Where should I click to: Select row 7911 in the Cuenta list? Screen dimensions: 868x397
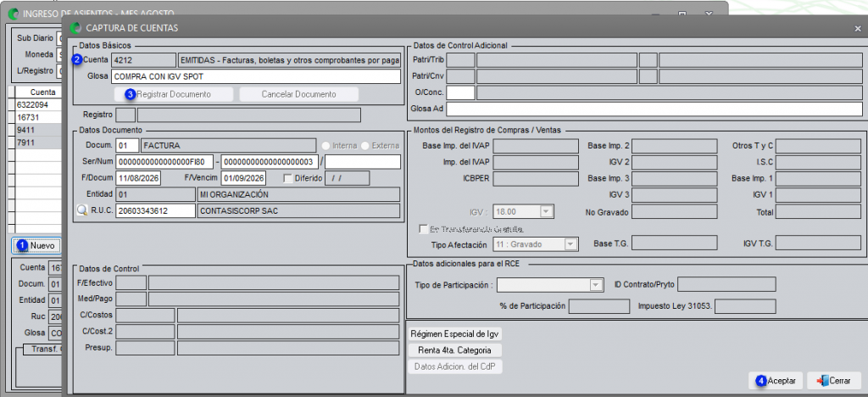(x=36, y=143)
